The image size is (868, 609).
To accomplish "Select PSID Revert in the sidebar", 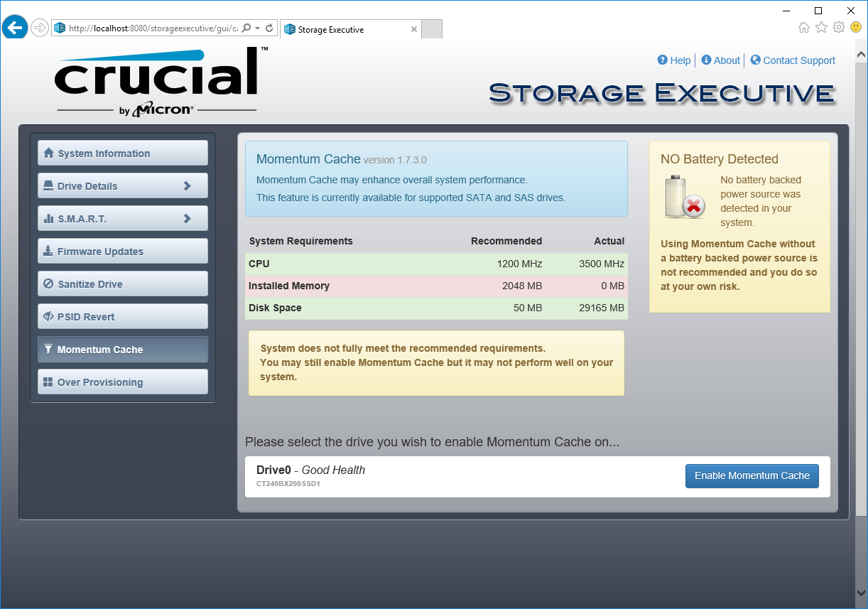I will click(x=123, y=316).
